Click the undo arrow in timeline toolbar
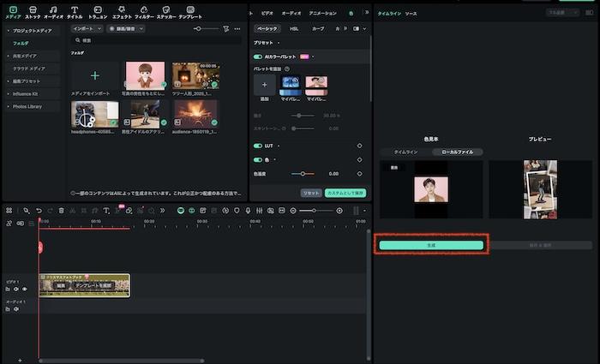 point(39,210)
